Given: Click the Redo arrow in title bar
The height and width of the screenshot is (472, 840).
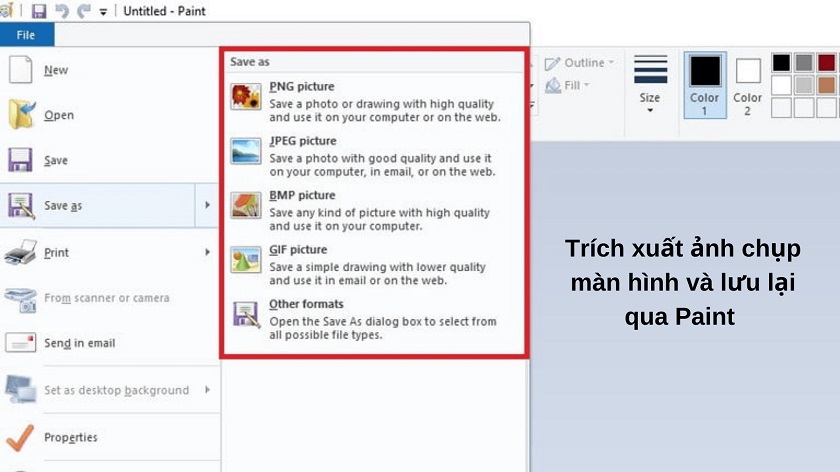Looking at the screenshot, I should 84,11.
